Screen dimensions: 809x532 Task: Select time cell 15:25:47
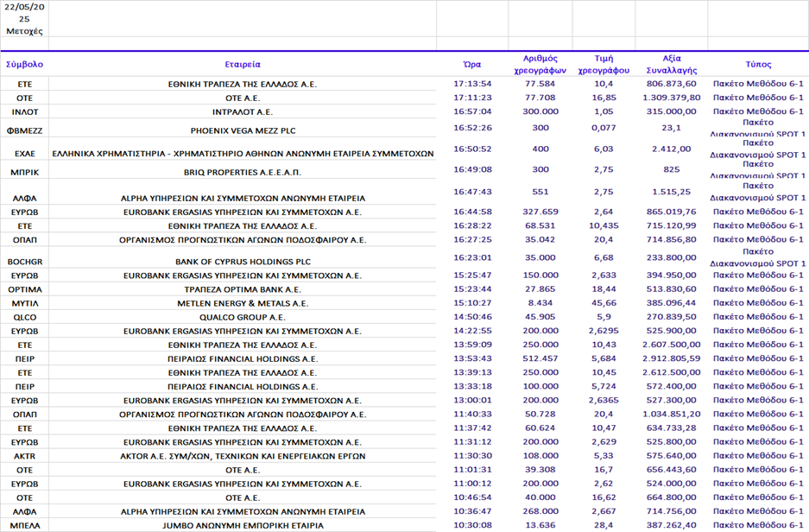coord(472,275)
